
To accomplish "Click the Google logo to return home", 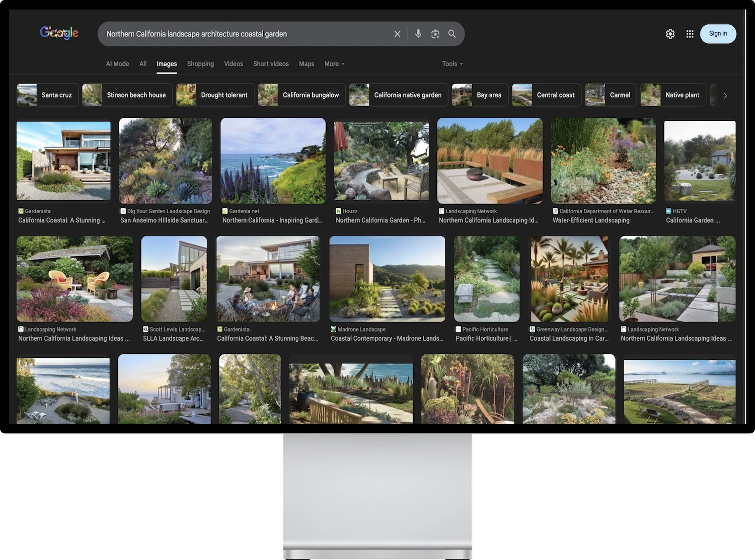I will [59, 33].
